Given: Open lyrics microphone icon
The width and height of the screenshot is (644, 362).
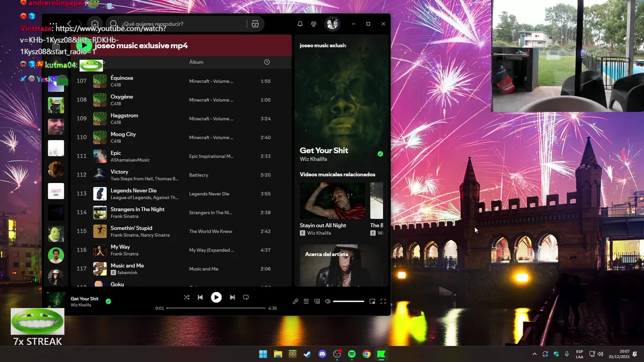Looking at the screenshot, I should 295,301.
